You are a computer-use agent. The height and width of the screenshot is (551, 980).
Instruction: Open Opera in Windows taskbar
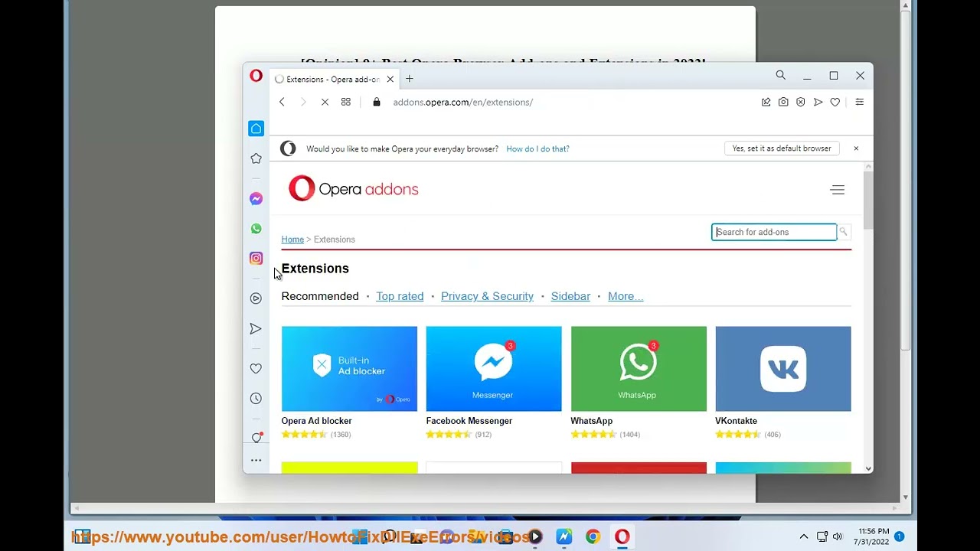[622, 537]
